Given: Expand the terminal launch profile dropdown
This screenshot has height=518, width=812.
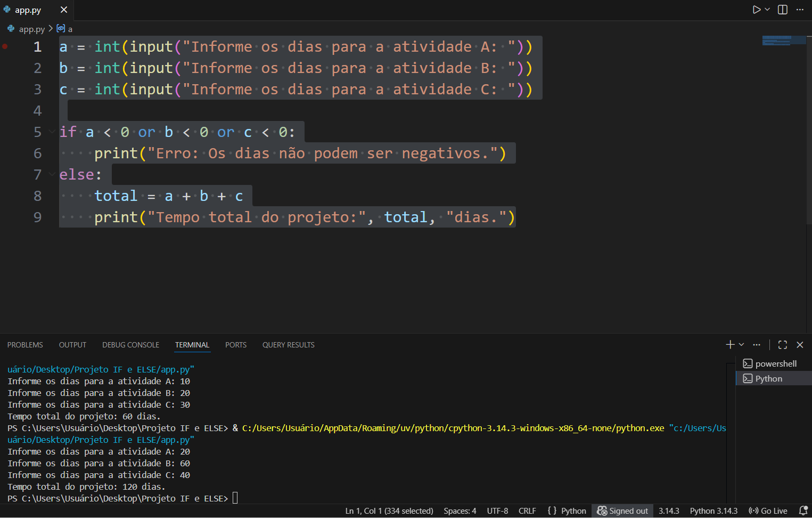Looking at the screenshot, I should point(741,345).
